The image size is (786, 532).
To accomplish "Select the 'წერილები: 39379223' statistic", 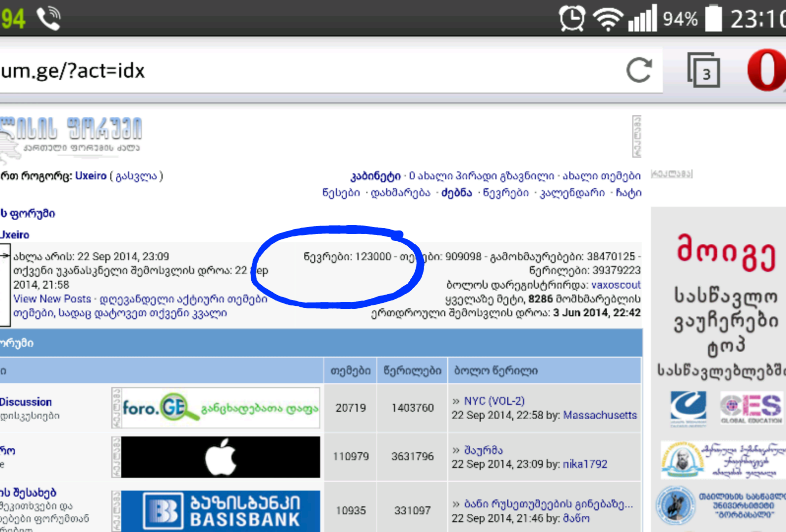I will (x=585, y=270).
